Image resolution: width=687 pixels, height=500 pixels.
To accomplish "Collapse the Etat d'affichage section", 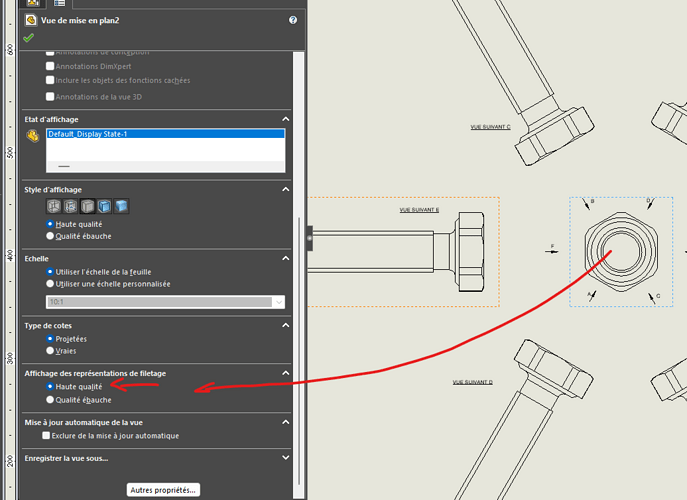I will tap(287, 120).
